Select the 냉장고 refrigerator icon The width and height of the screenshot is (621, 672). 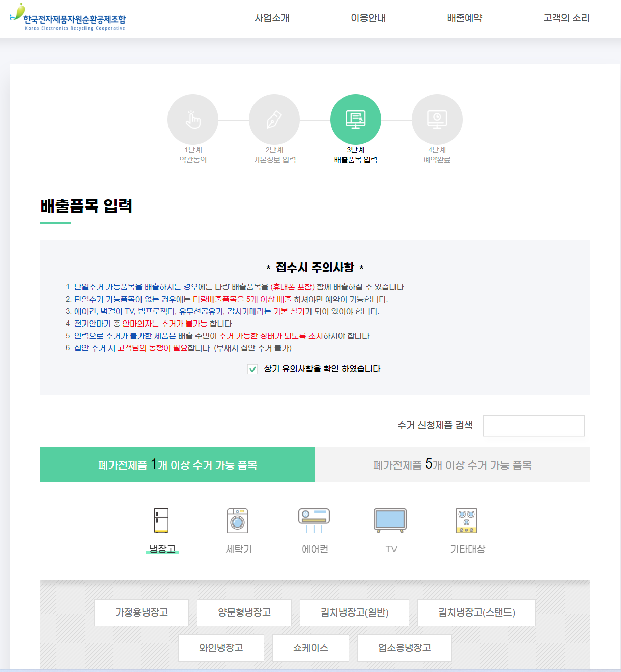tap(161, 520)
